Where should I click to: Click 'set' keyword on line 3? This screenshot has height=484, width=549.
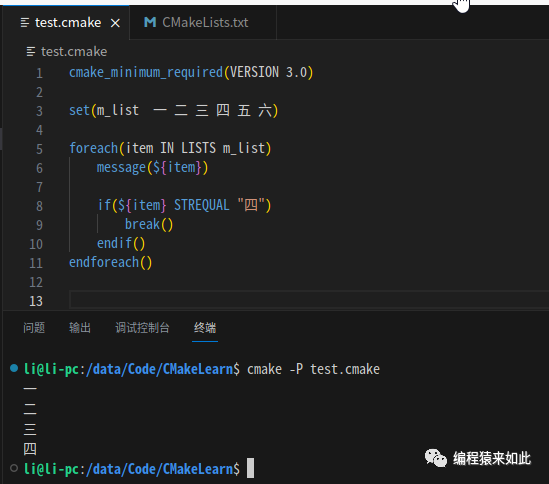79,110
